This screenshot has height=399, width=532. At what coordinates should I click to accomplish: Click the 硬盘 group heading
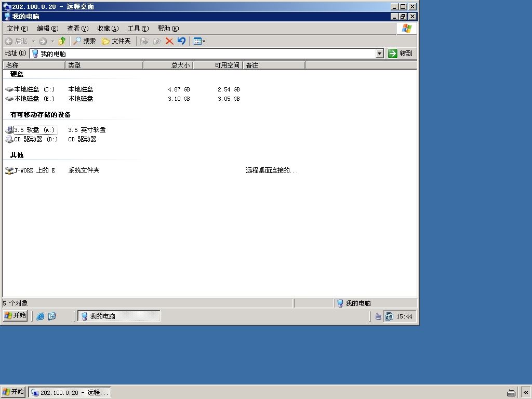(x=17, y=74)
